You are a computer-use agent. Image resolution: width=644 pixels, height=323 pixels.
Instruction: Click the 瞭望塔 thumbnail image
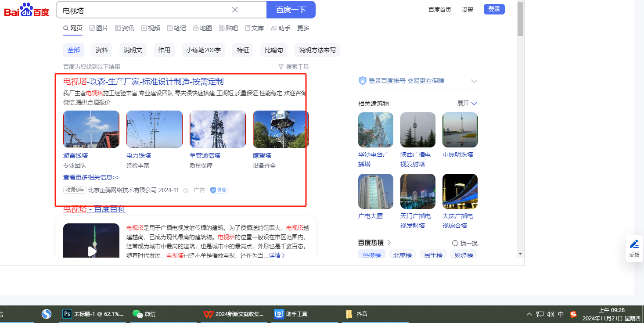click(281, 129)
